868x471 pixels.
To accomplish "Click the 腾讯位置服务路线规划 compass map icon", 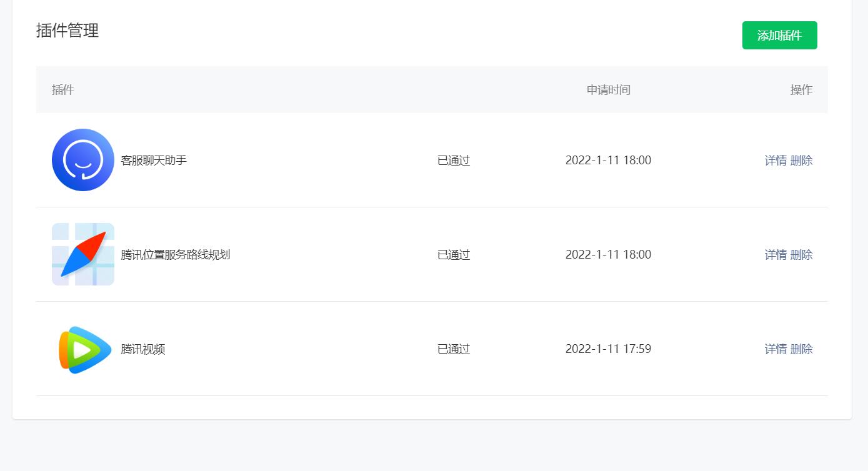I will (83, 254).
